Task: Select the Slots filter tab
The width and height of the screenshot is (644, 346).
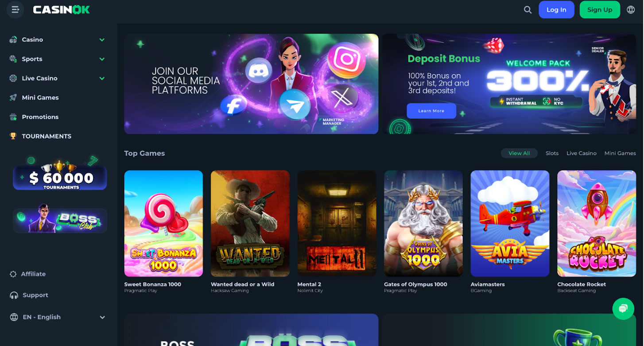Action: point(552,153)
